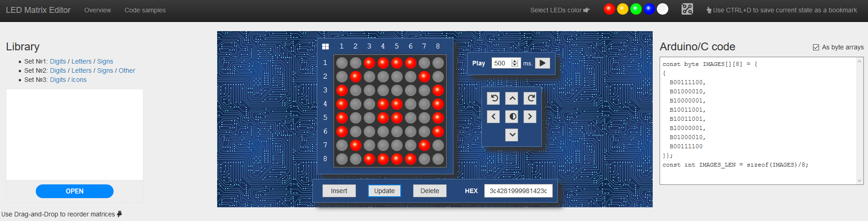Click the Insert button
This screenshot has width=868, height=221.
pyautogui.click(x=339, y=191)
